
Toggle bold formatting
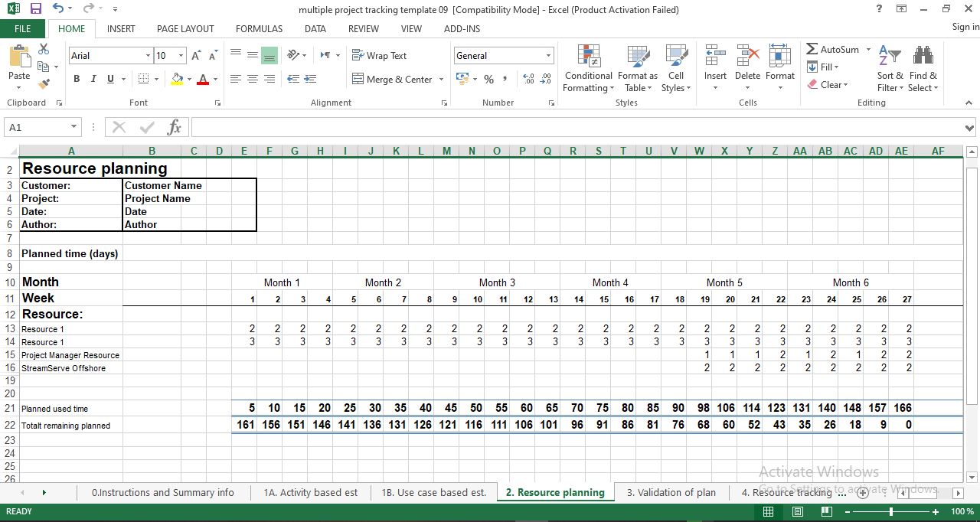[x=76, y=79]
